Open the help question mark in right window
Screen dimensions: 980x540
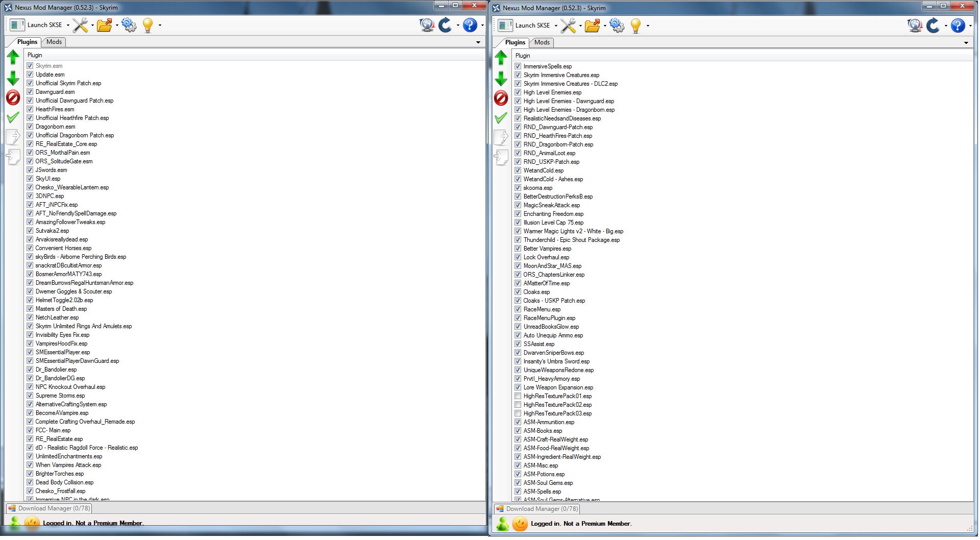(958, 26)
